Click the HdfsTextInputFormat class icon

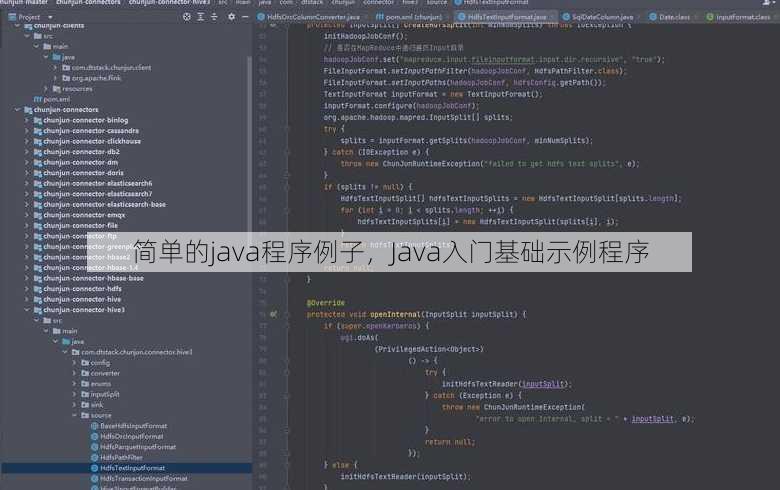[95, 468]
